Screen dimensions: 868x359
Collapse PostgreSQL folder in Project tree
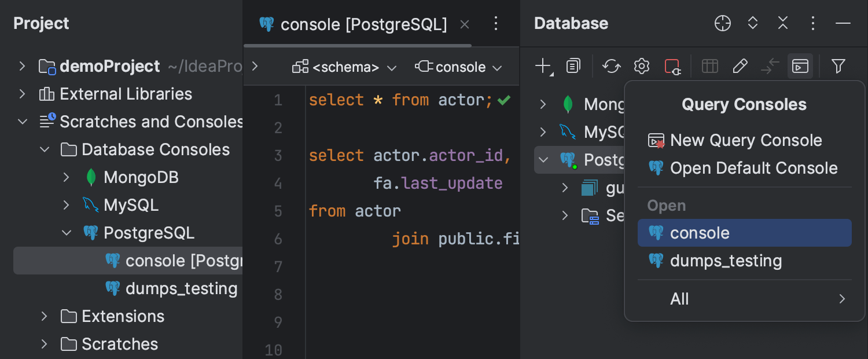tap(66, 233)
